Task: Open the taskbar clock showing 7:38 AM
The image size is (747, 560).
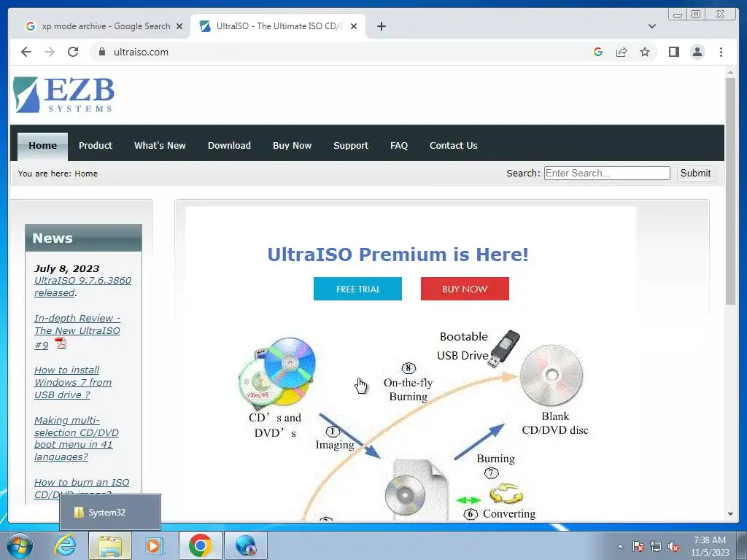Action: [710, 546]
